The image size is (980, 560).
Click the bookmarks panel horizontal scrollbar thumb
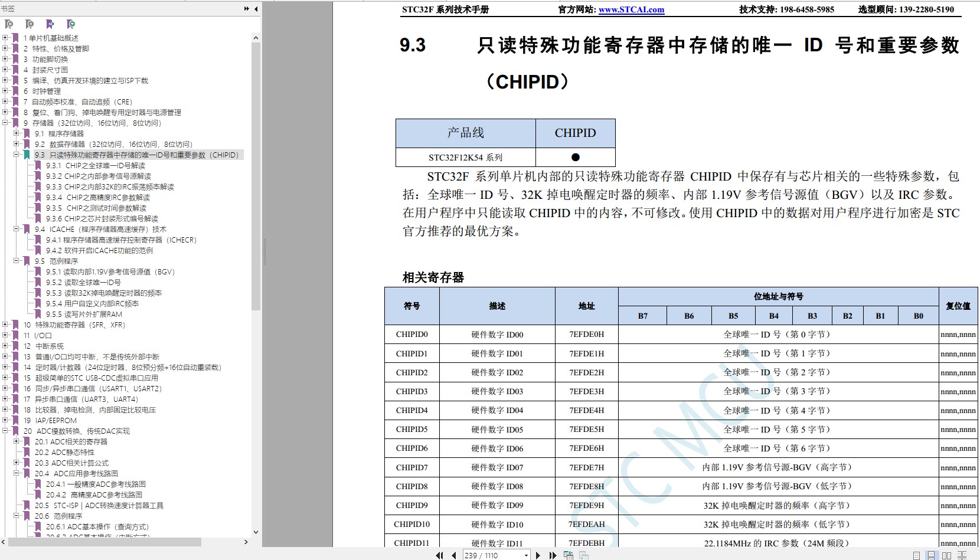(105, 542)
